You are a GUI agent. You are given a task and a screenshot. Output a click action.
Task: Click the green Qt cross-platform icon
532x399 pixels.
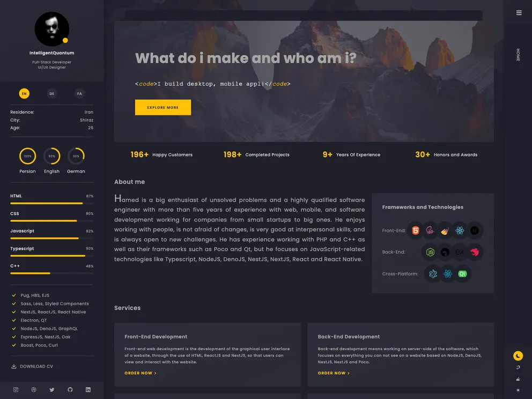[462, 274]
